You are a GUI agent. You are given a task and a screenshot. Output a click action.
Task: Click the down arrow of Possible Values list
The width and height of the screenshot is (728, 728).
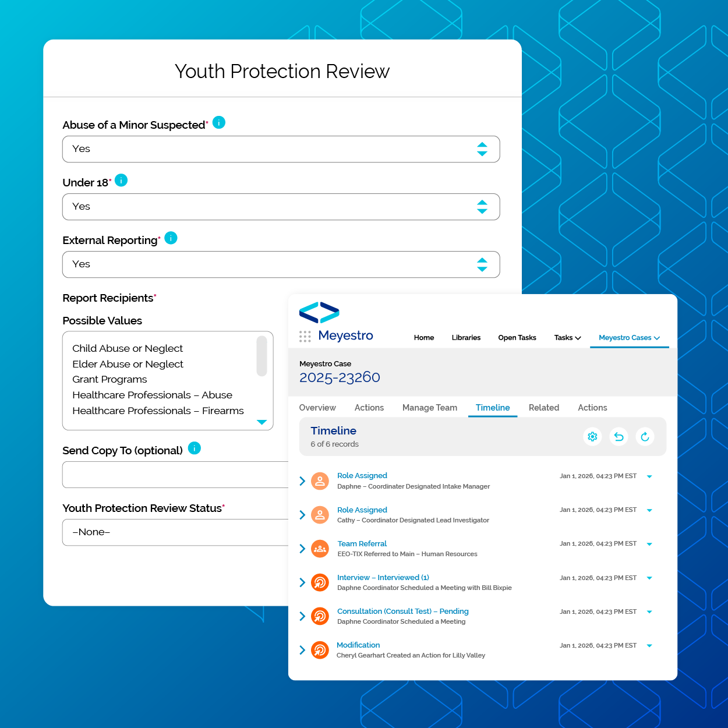click(261, 422)
